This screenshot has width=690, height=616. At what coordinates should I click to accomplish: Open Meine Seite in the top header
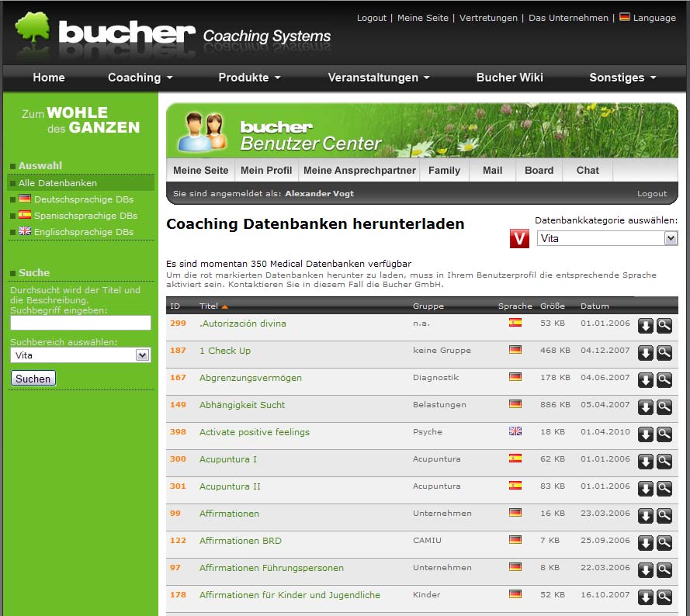click(423, 18)
